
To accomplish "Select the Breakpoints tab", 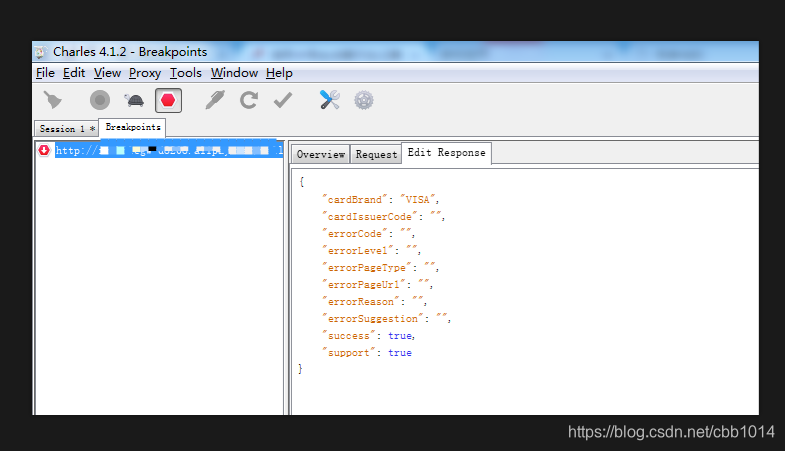I will [x=133, y=127].
